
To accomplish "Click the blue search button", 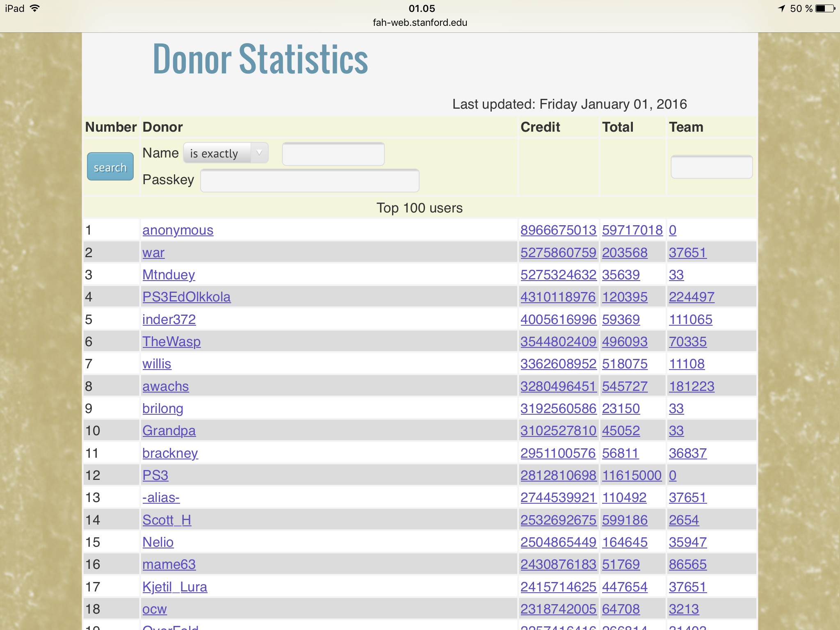I will (x=110, y=167).
